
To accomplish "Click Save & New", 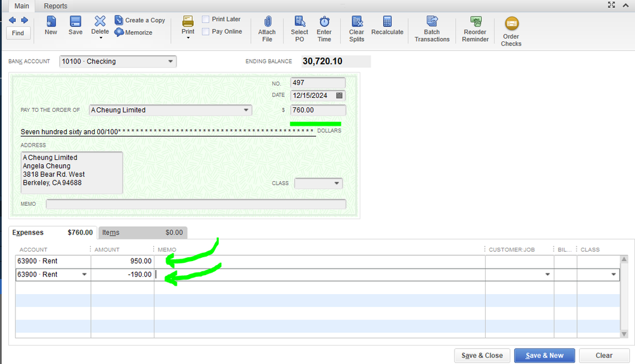I will (x=545, y=356).
